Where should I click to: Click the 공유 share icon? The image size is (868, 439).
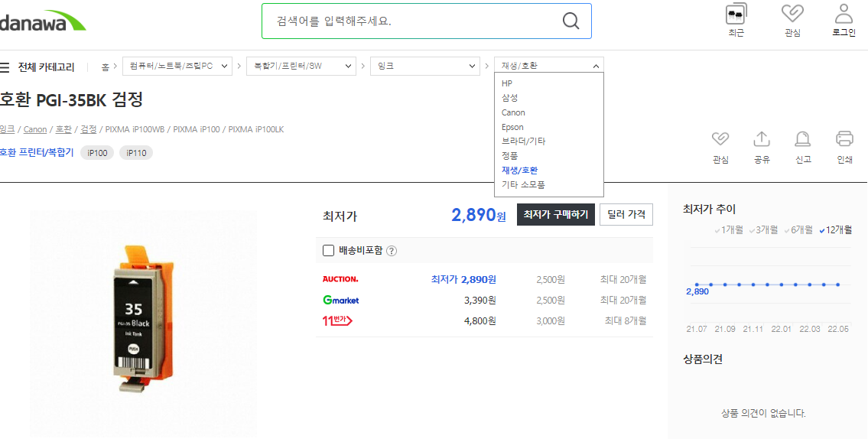coord(762,138)
